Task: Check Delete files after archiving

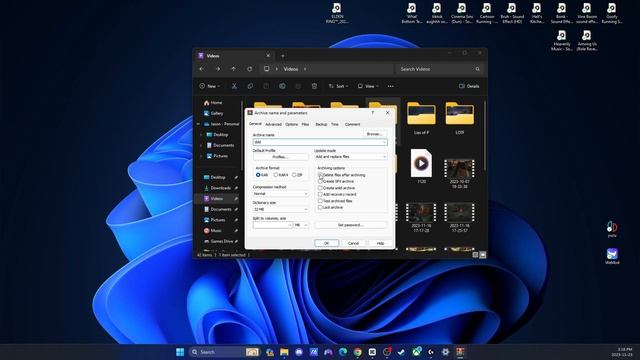Action: 320,175
